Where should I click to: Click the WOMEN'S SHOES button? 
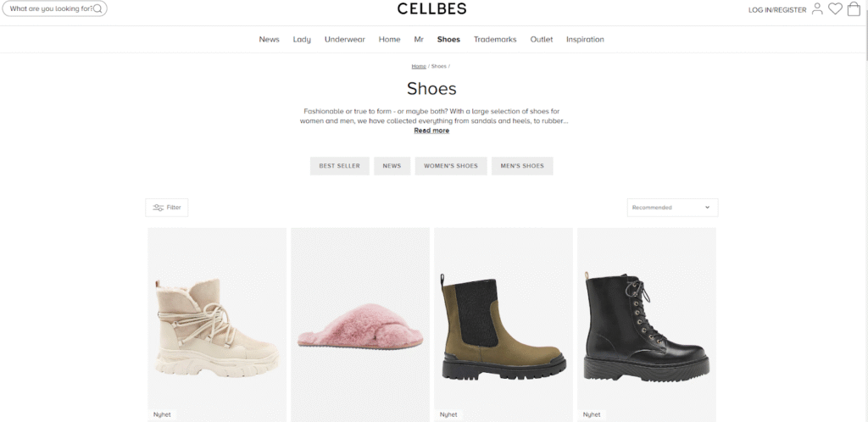point(451,166)
